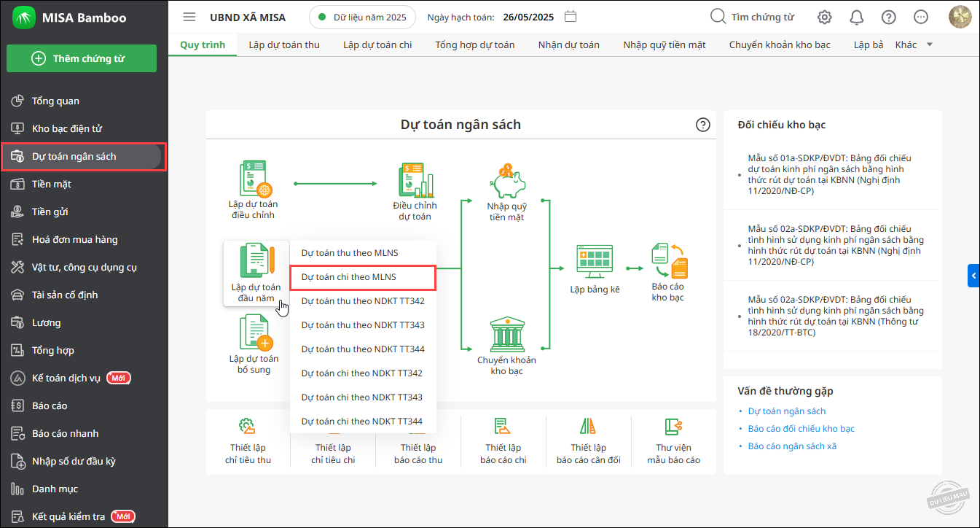
Task: Click the Dự toán ngân sách panel help icon
Action: coord(703,125)
